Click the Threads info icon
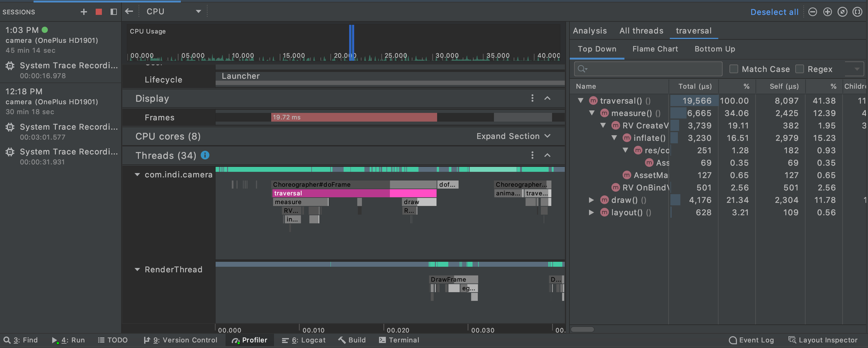This screenshot has width=868, height=348. click(x=205, y=155)
